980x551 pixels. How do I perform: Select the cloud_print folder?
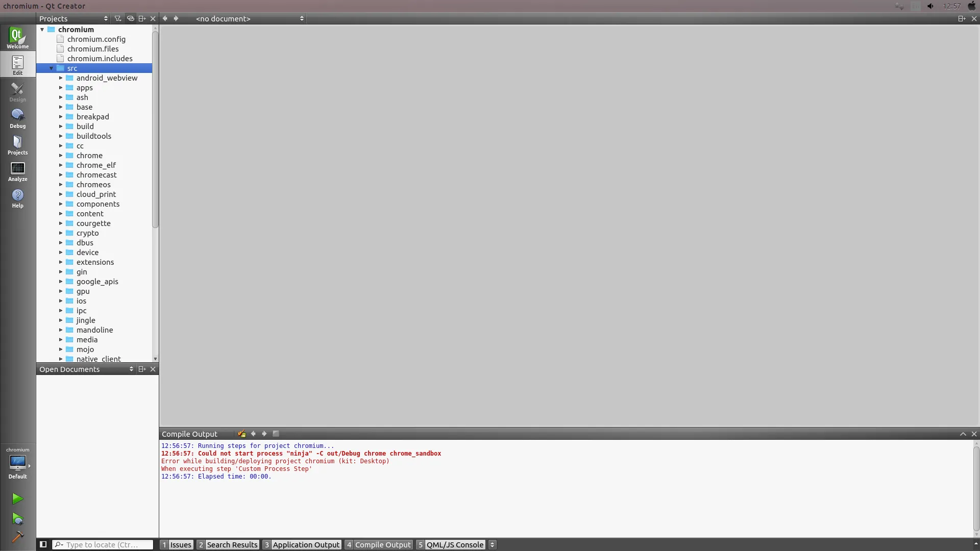pyautogui.click(x=96, y=194)
